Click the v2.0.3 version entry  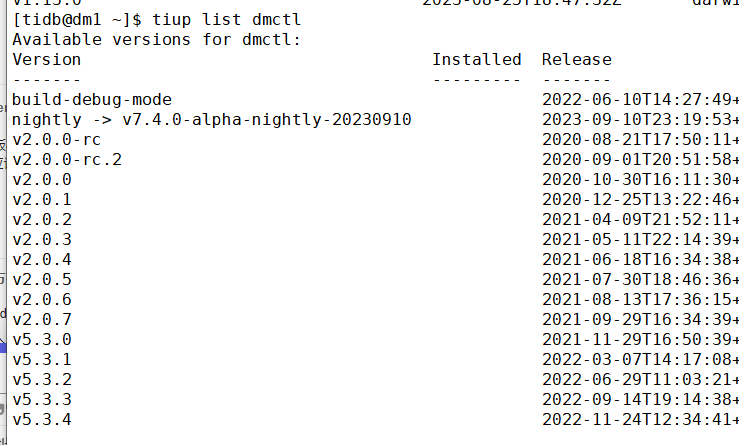pos(42,239)
